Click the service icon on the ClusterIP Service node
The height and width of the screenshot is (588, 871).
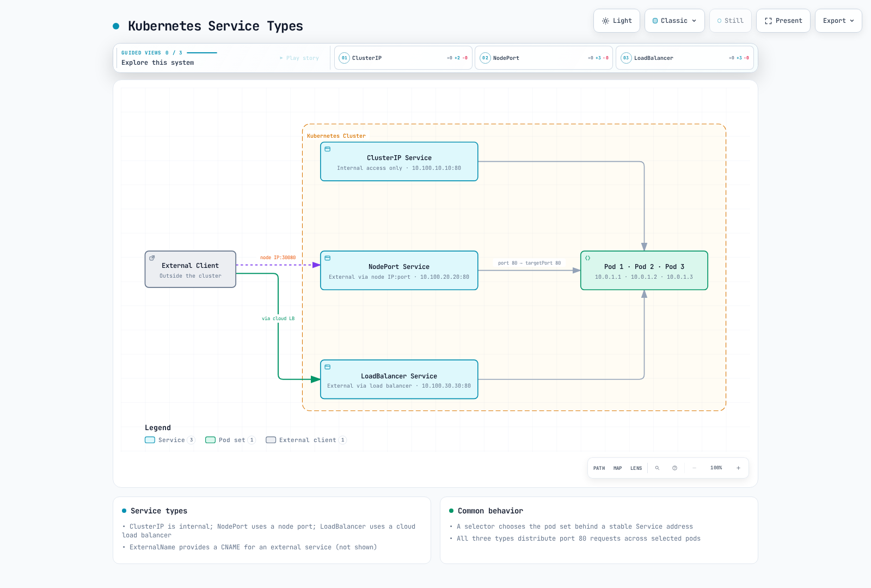point(328,149)
